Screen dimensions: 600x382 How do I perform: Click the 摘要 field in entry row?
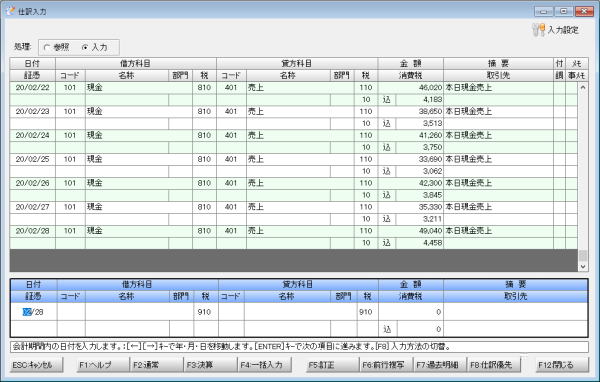515,312
